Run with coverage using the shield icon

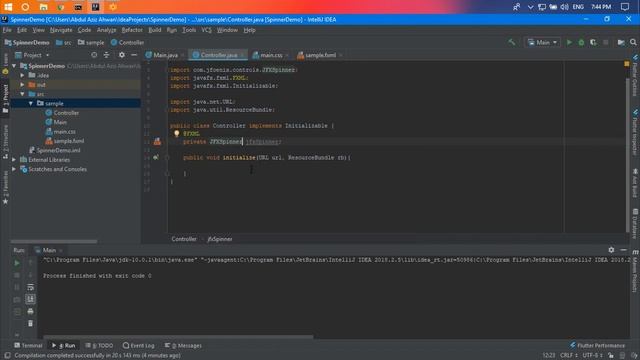[x=593, y=42]
